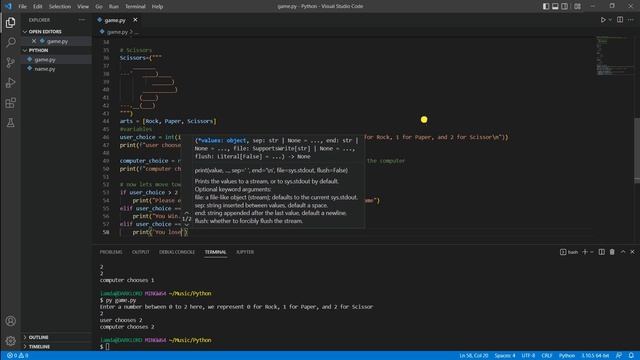640x360 pixels.
Task: Show previous signature in tooltip
Action: (187, 213)
